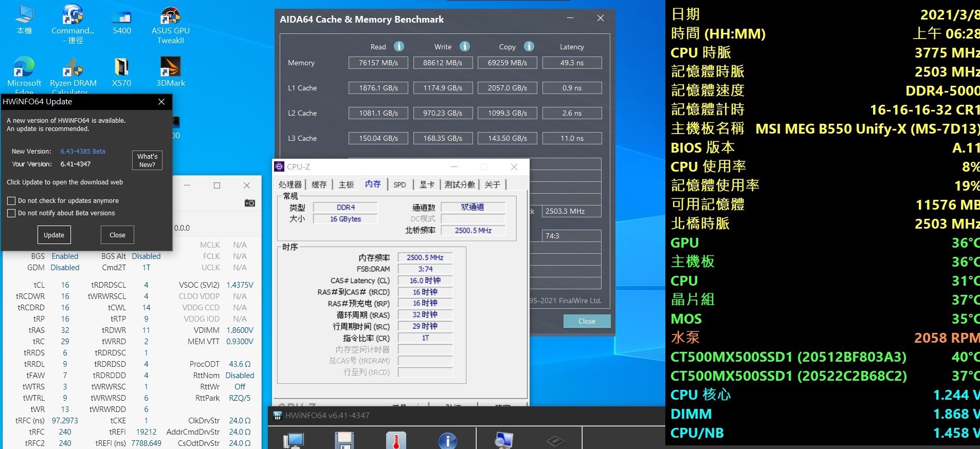Open the Command 捷徑 shortcut icon
The width and height of the screenshot is (980, 449).
click(73, 24)
